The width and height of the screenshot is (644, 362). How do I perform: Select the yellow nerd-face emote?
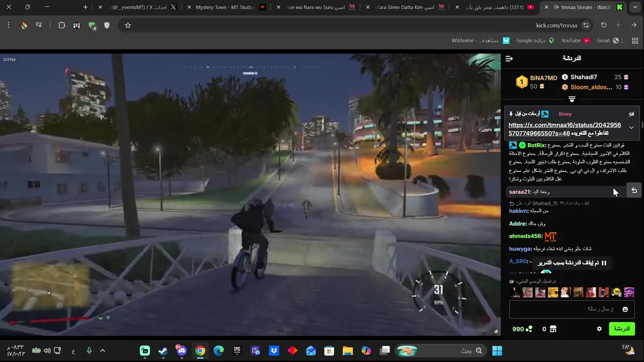pos(616,293)
